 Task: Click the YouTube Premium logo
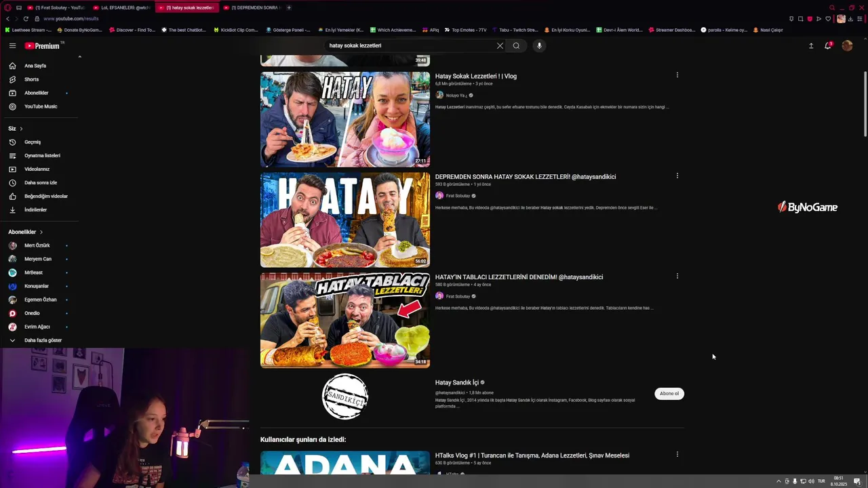pyautogui.click(x=43, y=45)
